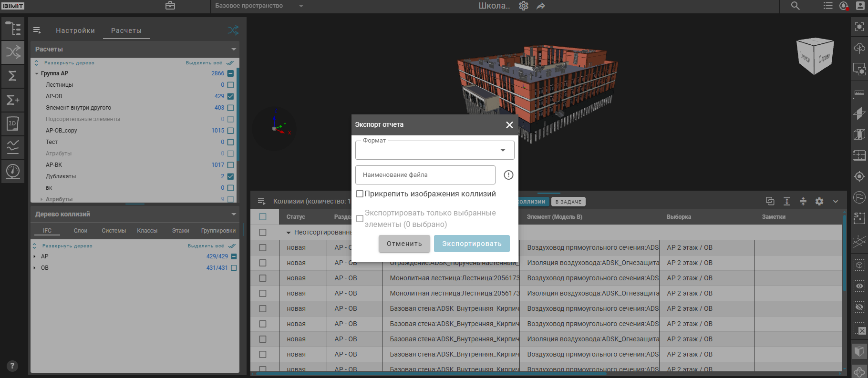Open the Формат dropdown

[434, 151]
